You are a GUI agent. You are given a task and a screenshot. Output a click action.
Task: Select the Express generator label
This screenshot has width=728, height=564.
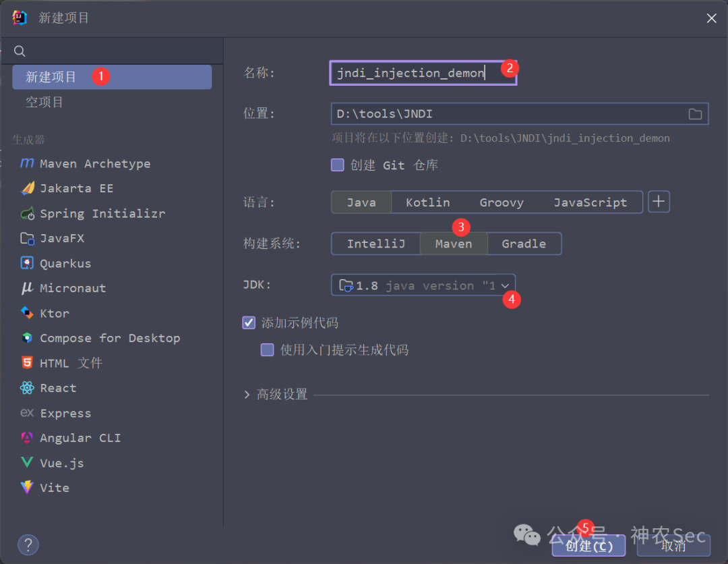(65, 413)
